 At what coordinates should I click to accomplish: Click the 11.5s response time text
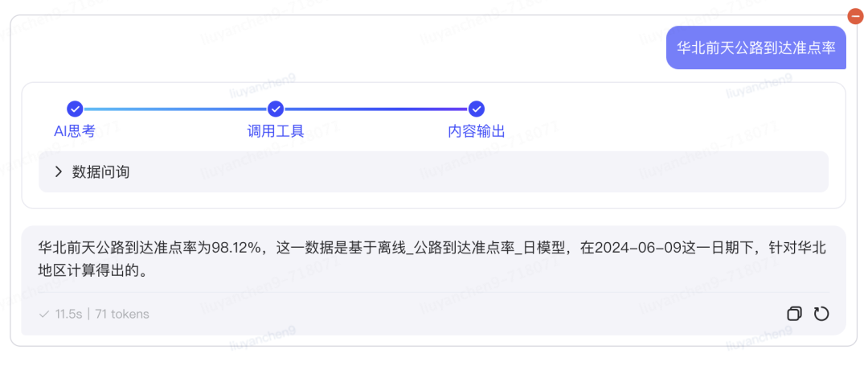pyautogui.click(x=69, y=314)
